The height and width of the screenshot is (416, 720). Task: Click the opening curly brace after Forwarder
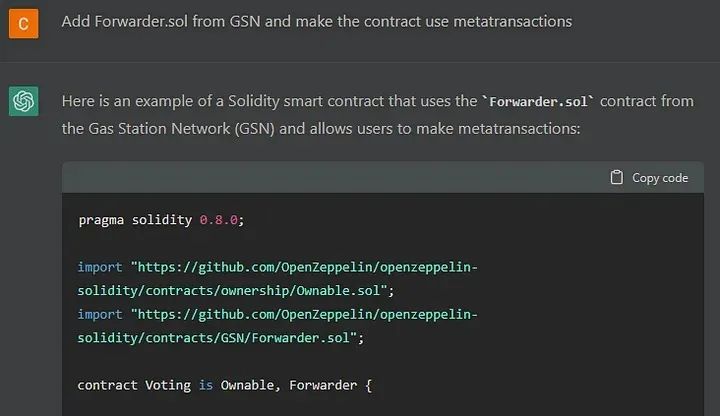click(368, 385)
